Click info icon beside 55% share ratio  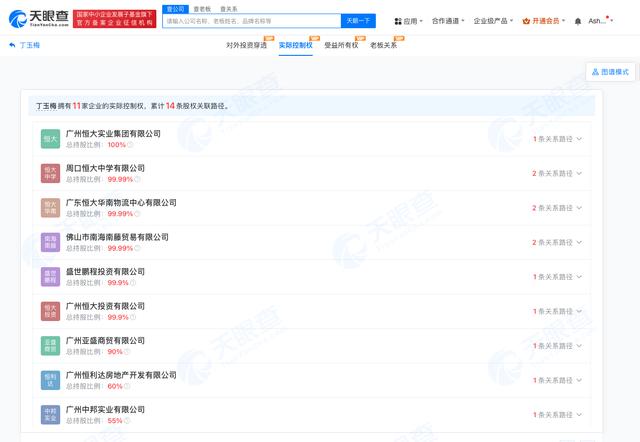click(127, 421)
